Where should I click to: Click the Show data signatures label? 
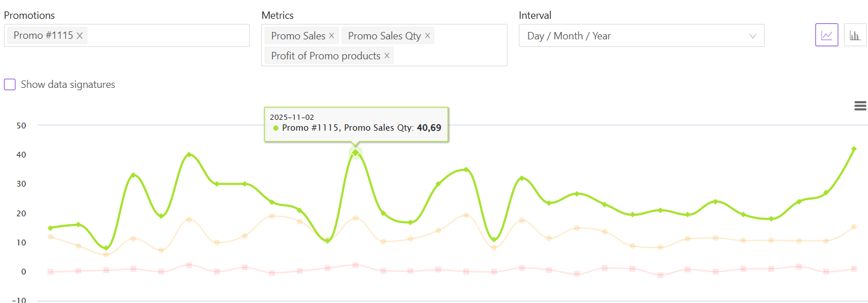tap(68, 84)
